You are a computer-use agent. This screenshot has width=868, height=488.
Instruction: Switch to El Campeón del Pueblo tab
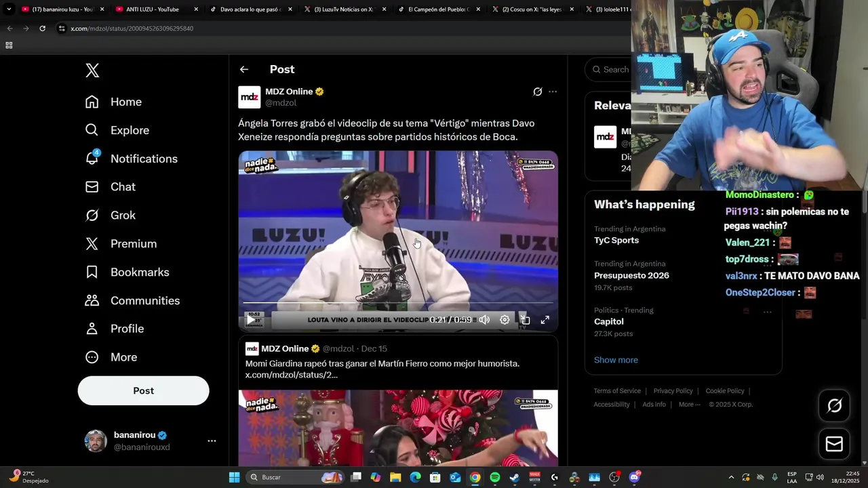[x=438, y=9]
